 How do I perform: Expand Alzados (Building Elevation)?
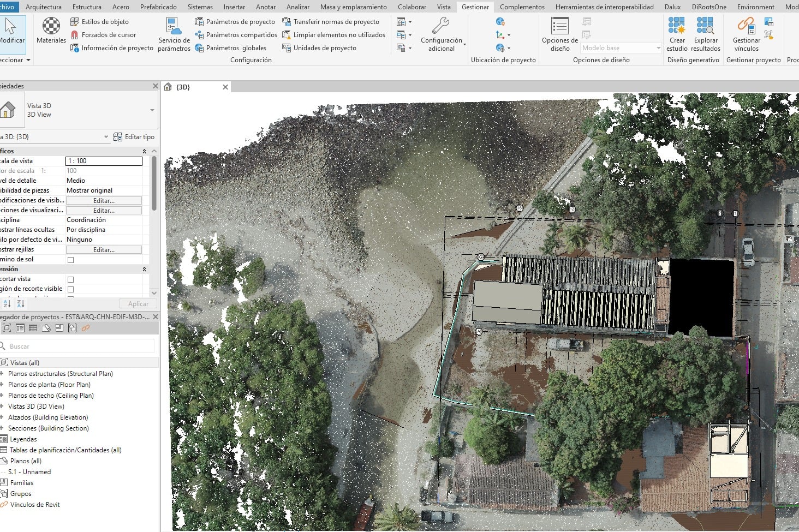click(2, 417)
